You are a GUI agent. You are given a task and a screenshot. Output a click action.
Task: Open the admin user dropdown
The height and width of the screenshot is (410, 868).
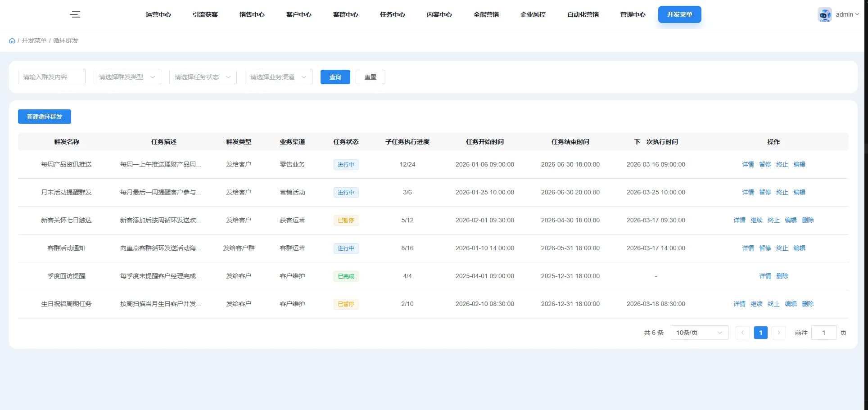click(847, 14)
